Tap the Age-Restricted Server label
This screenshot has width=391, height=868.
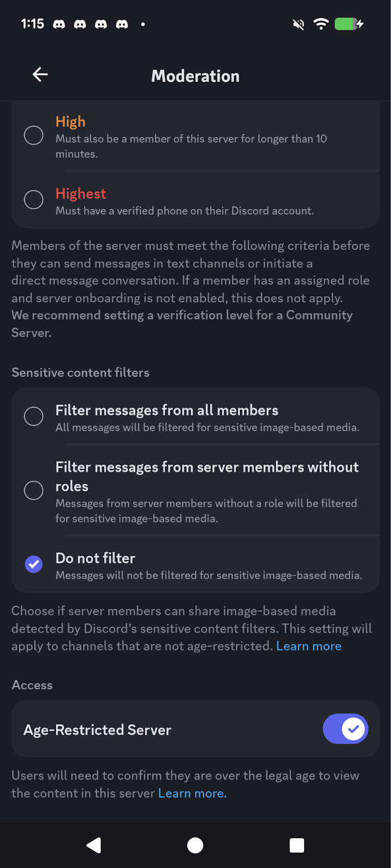[x=97, y=730]
